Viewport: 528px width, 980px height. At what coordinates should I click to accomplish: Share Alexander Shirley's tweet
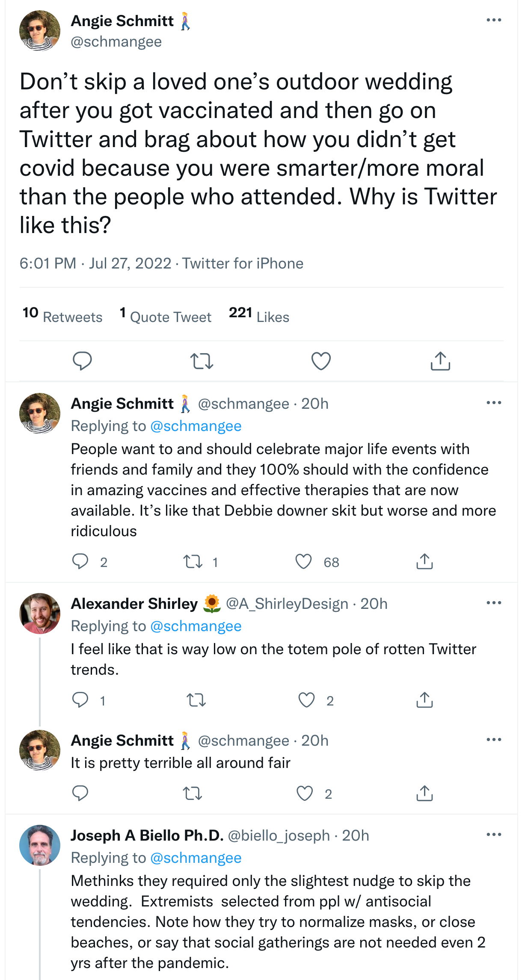coord(424,700)
